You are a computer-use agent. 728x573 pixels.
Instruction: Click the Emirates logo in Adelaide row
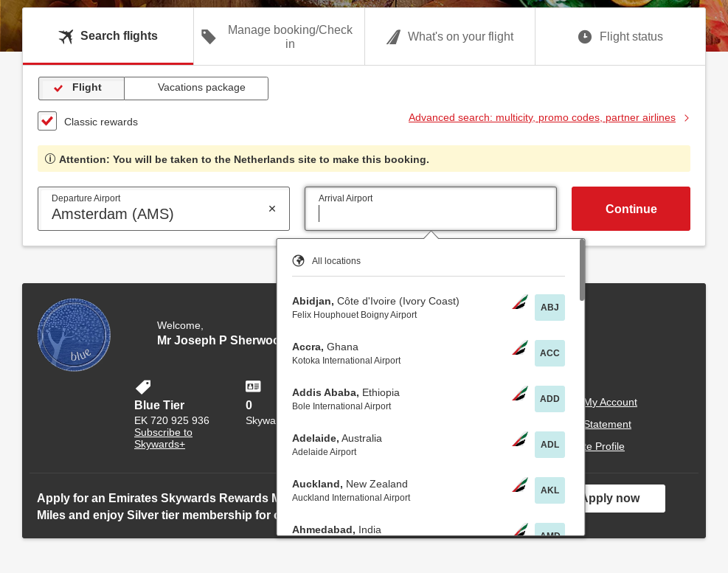coord(520,440)
